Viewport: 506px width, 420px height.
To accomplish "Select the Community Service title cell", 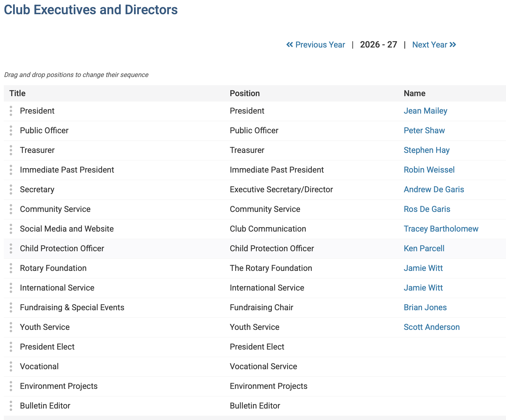I will coord(55,209).
